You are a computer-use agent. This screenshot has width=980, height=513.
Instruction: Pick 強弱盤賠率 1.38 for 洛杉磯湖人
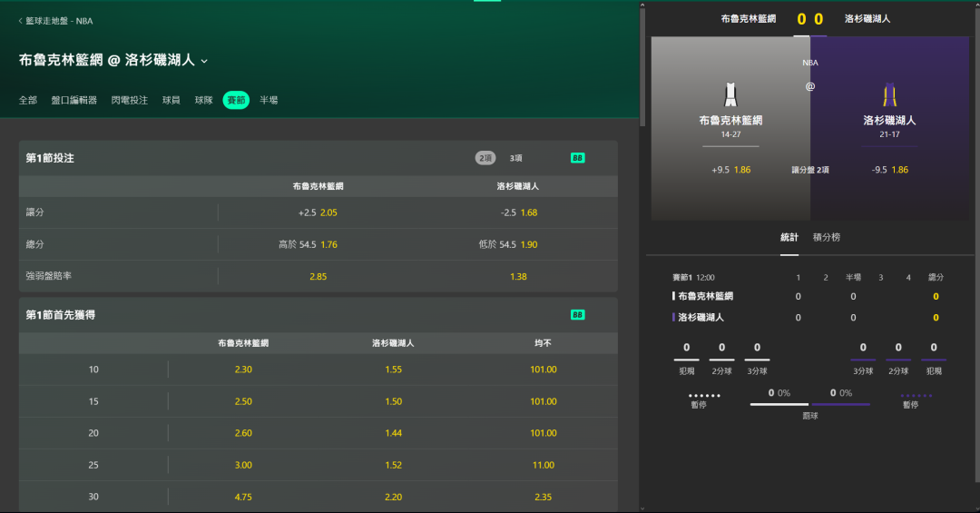pos(518,277)
